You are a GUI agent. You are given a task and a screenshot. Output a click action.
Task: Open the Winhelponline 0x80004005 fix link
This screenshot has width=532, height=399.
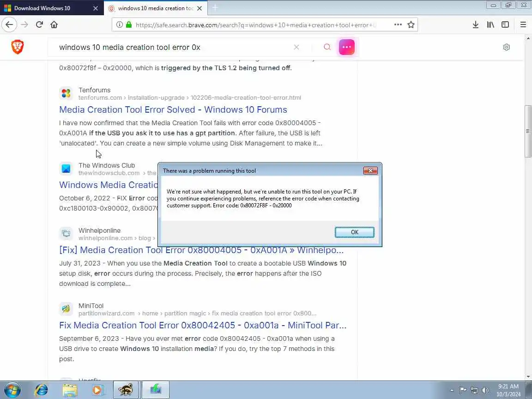click(x=201, y=250)
